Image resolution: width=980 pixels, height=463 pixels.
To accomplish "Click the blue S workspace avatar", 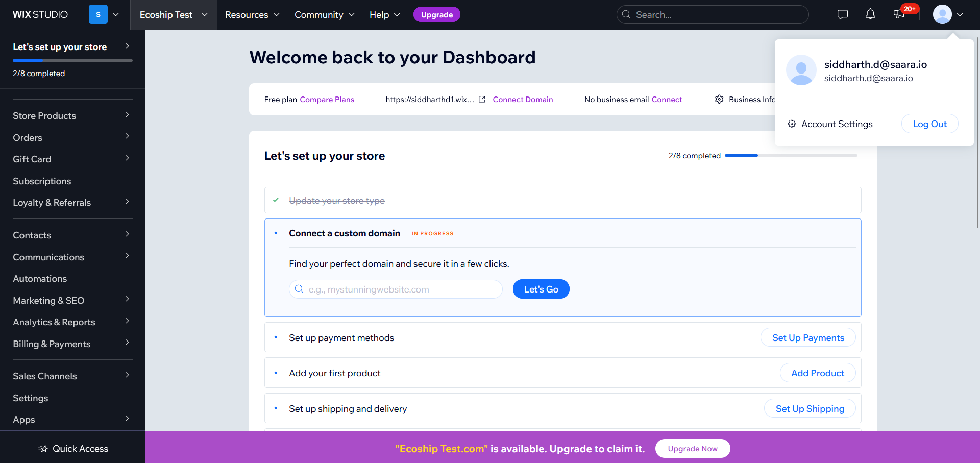I will [x=98, y=15].
